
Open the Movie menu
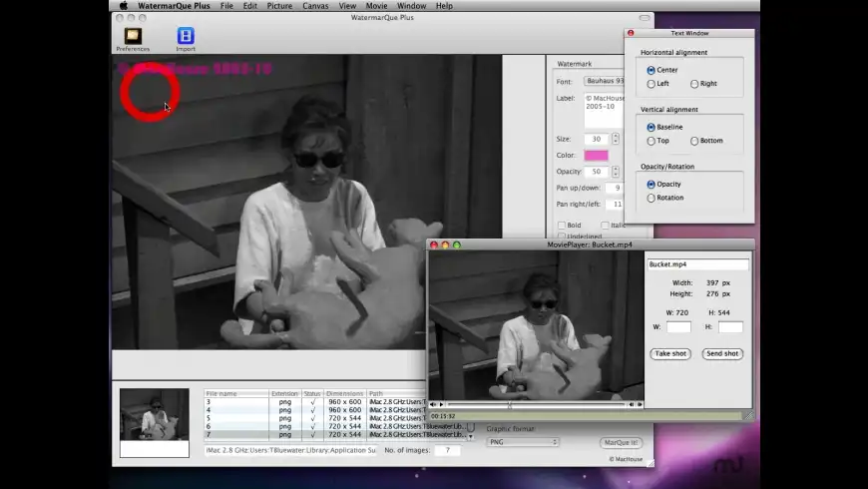376,6
